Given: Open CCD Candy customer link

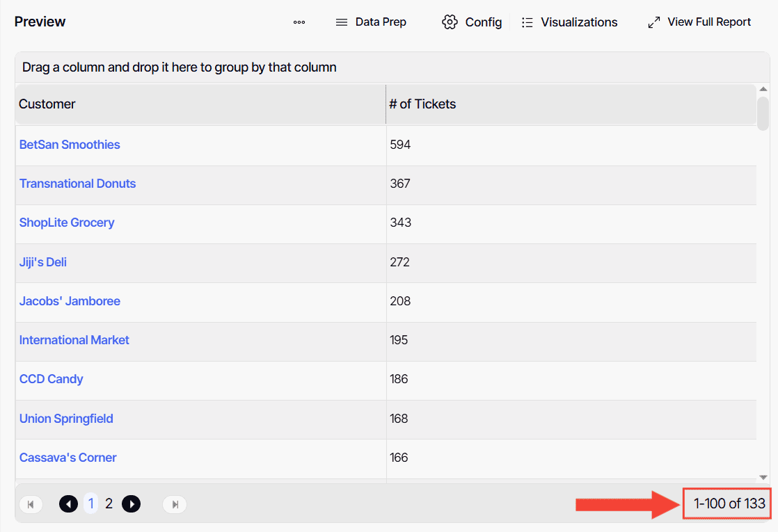Looking at the screenshot, I should (51, 379).
